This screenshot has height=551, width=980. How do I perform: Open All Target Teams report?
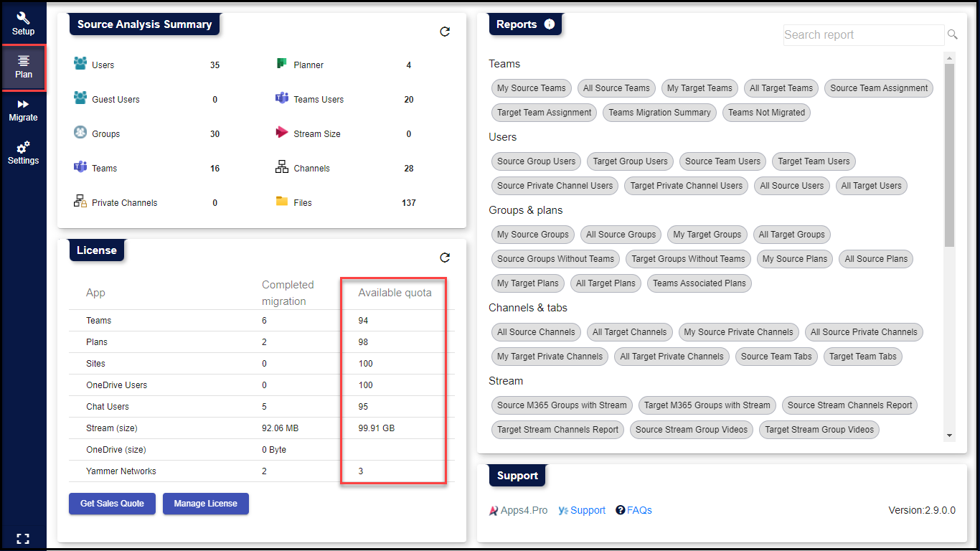coord(781,88)
